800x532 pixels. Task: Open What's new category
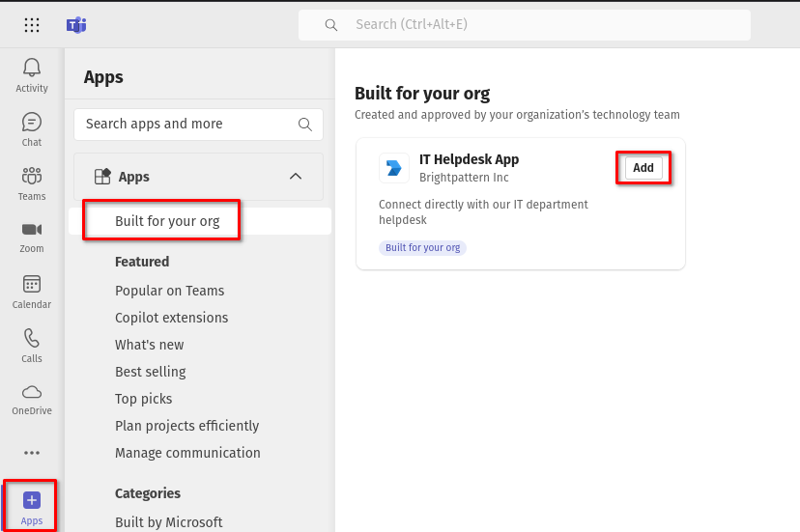149,345
